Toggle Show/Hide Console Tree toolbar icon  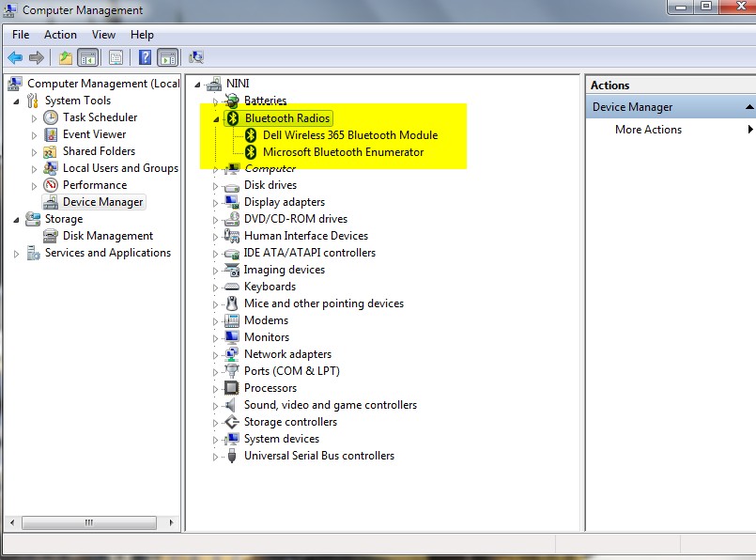87,58
